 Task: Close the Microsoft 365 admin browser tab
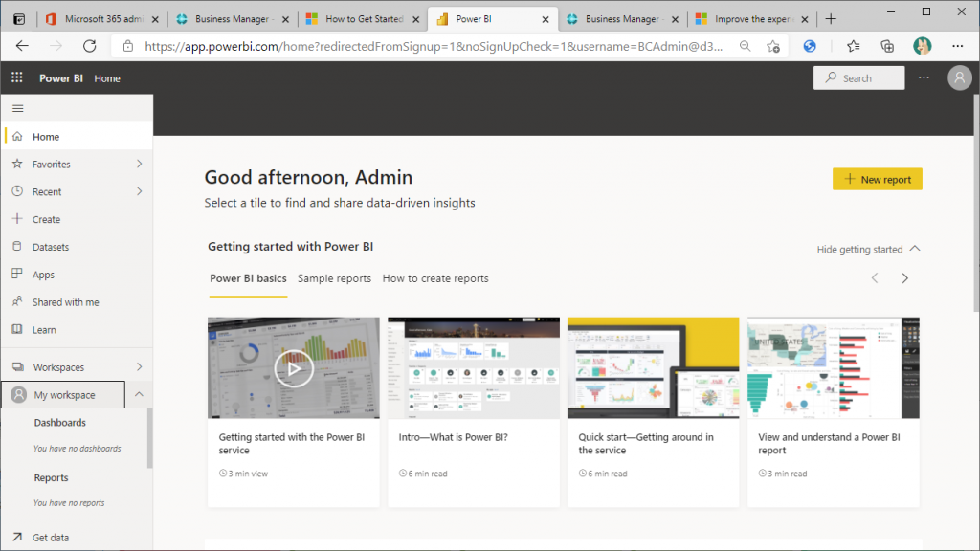tap(155, 19)
